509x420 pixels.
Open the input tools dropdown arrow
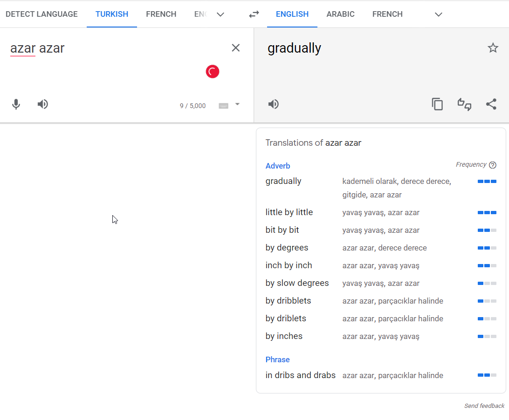coord(237,104)
